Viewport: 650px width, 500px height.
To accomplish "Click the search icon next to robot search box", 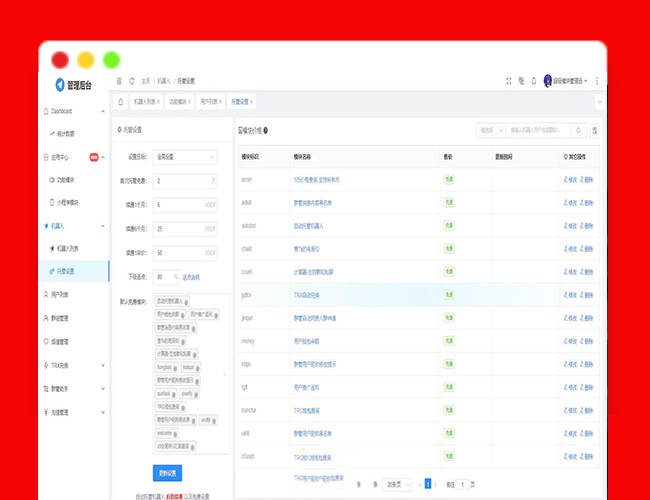I will click(x=579, y=130).
